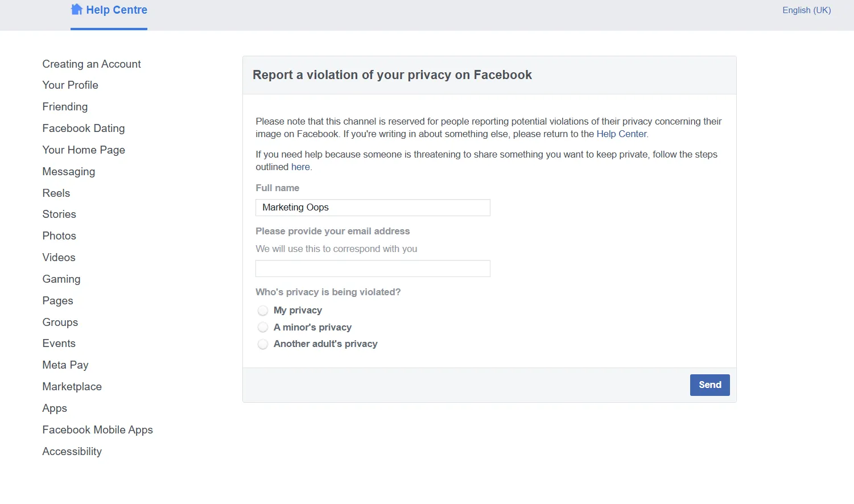
Task: Select Apps in the sidebar
Action: tap(55, 408)
